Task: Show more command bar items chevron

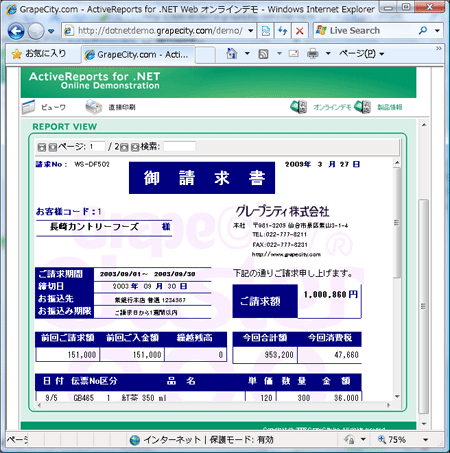Action: click(x=439, y=49)
